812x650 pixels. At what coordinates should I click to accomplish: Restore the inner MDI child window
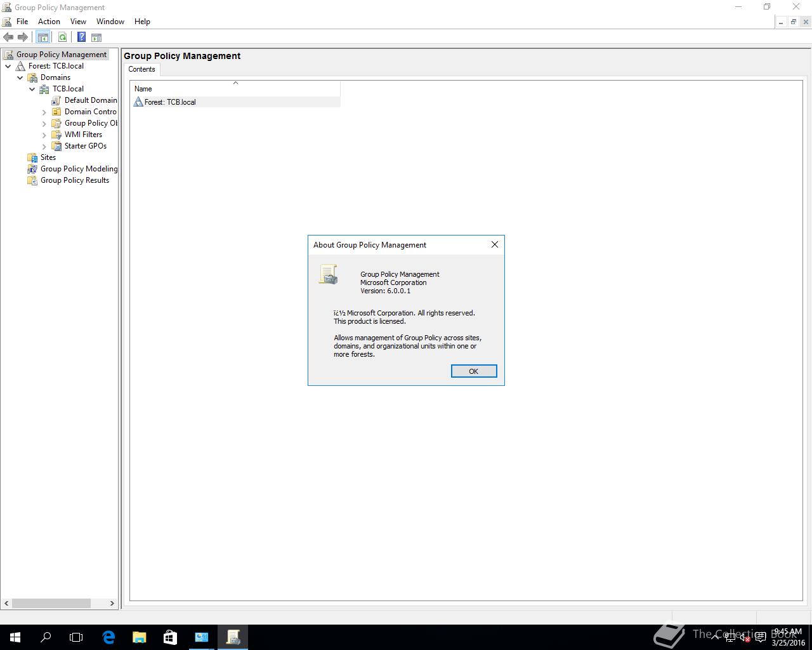(793, 22)
